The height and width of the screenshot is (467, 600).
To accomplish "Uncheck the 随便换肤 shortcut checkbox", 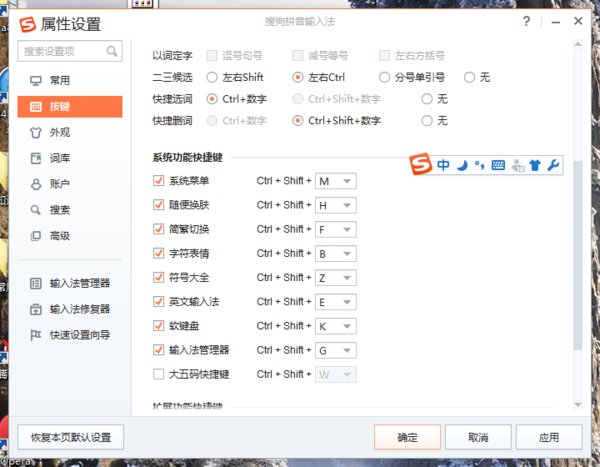I will point(158,205).
